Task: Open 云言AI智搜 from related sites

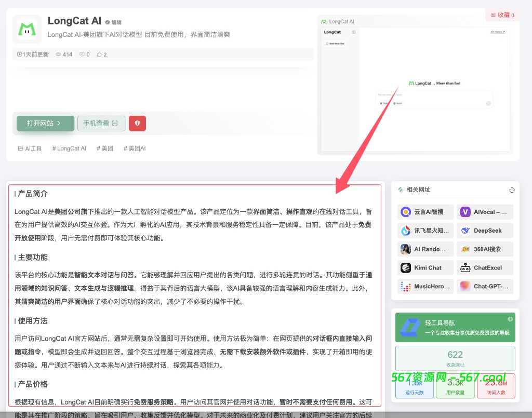Action: click(x=406, y=211)
